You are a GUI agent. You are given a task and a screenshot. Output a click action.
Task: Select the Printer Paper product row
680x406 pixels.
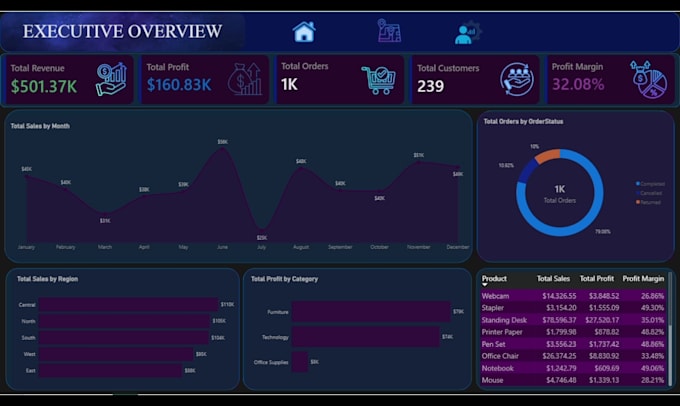573,332
